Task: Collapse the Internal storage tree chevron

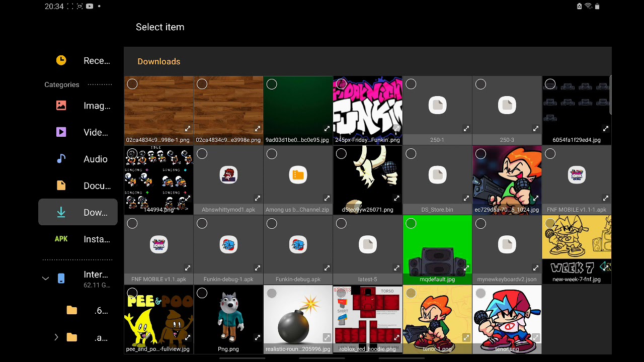Action: coord(46,278)
